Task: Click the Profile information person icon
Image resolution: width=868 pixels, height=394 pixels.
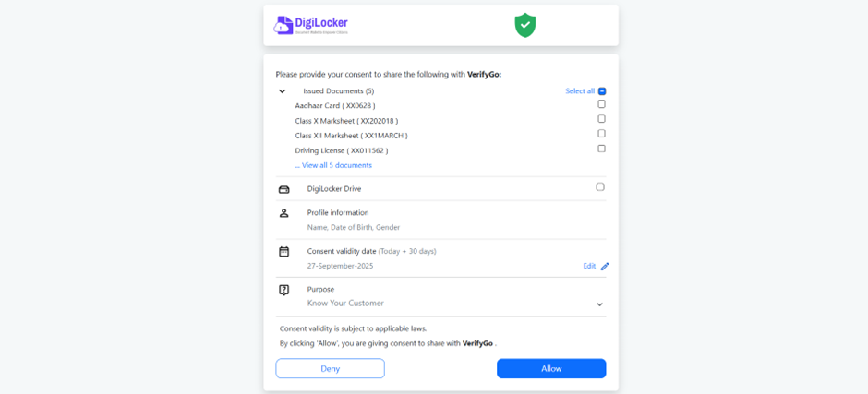Action: [x=284, y=213]
